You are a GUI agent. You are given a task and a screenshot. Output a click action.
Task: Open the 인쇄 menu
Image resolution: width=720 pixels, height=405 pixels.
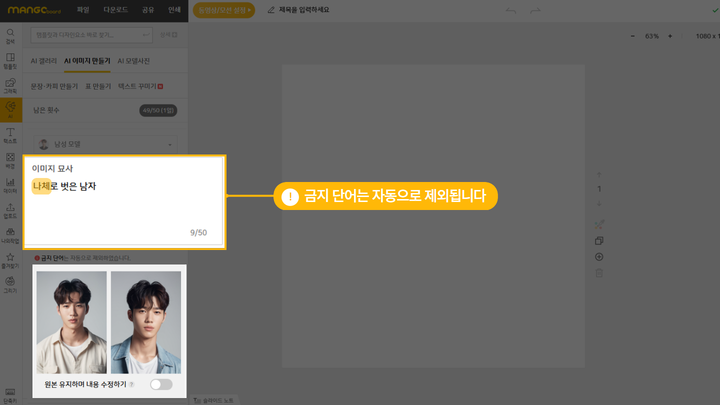tap(174, 10)
